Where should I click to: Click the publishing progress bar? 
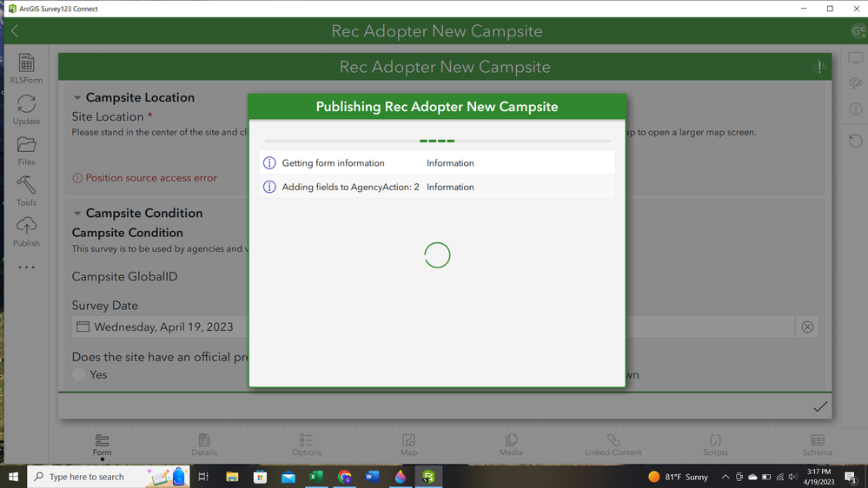437,141
